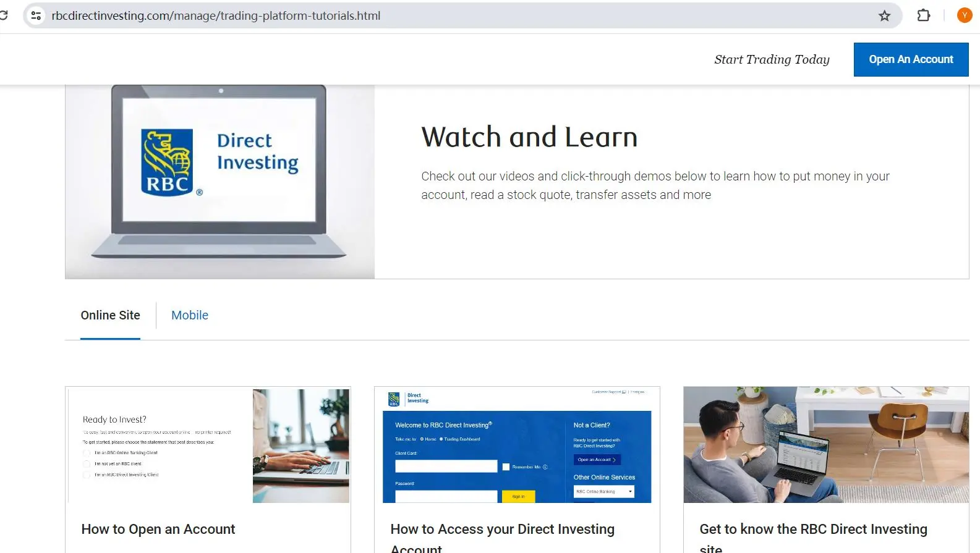Open the man-with-laptop tutorial thumbnail
Image resolution: width=980 pixels, height=553 pixels.
826,445
